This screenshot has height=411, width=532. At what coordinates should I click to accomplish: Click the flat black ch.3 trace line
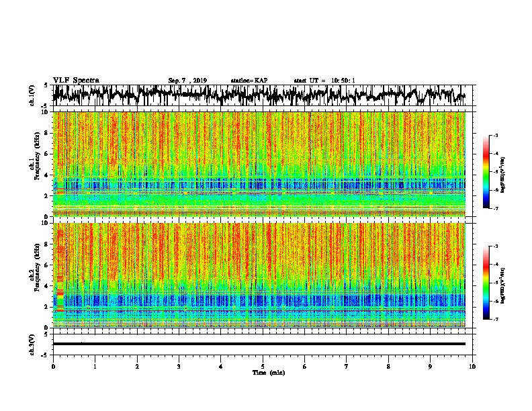[x=259, y=344]
